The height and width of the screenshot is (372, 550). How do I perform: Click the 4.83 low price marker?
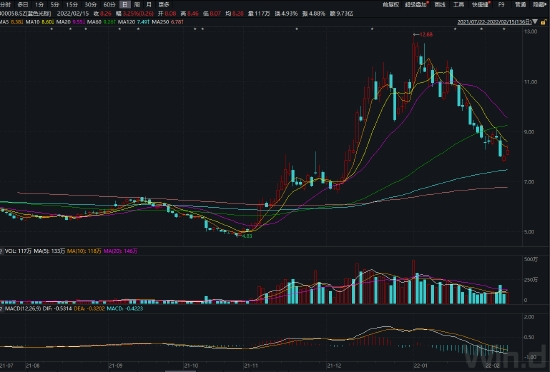(x=247, y=236)
